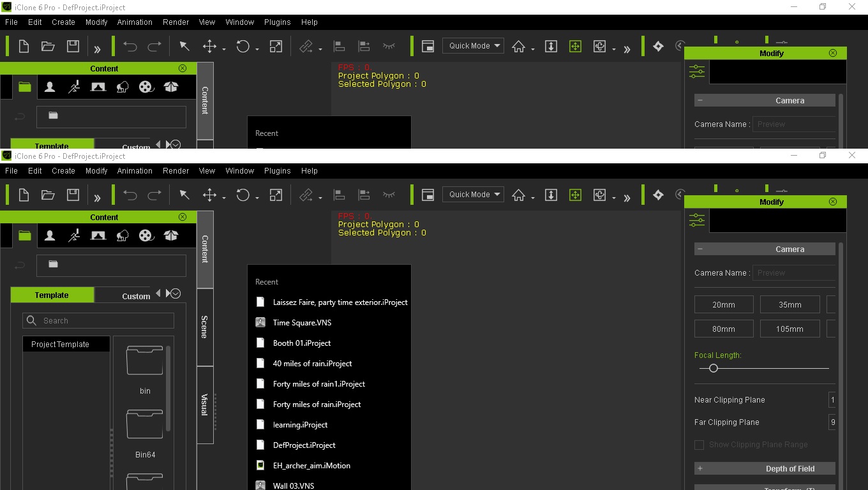Click Save Project icon in lower iClone window
The width and height of the screenshot is (868, 490).
(x=73, y=195)
